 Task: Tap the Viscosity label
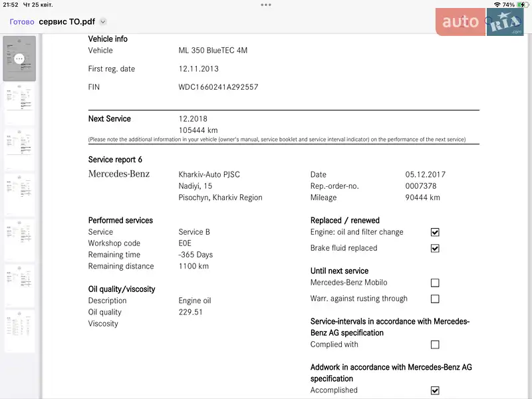[x=103, y=324]
